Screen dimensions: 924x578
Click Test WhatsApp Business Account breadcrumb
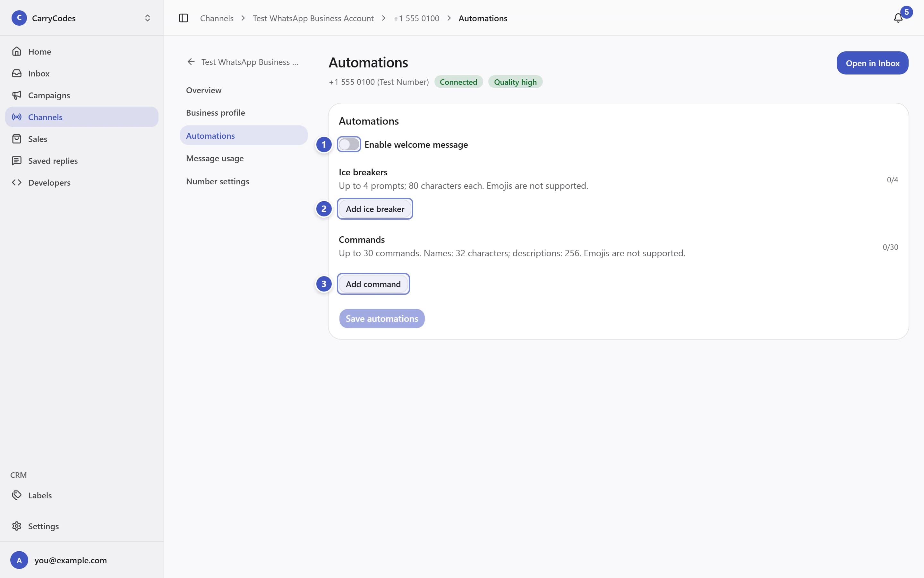(x=313, y=18)
